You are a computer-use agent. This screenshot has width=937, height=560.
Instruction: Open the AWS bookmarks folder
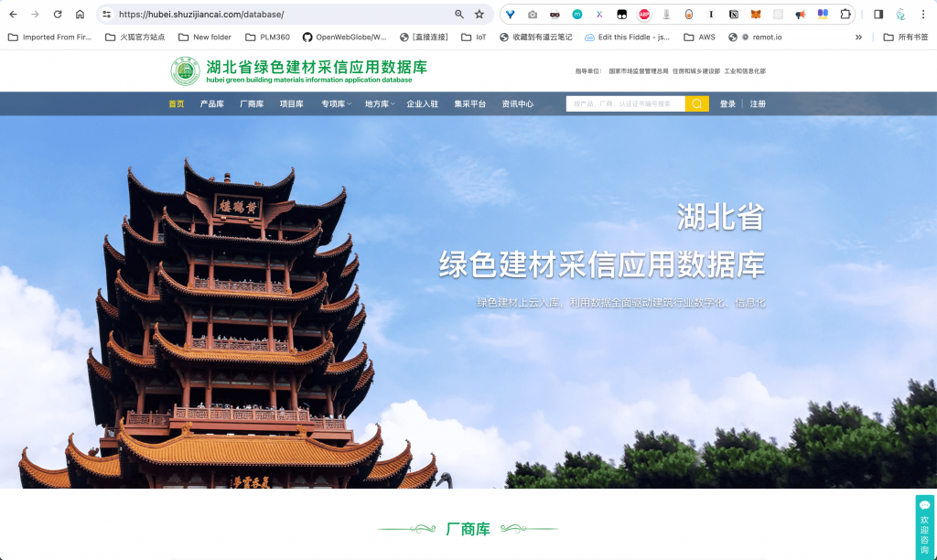pyautogui.click(x=700, y=38)
